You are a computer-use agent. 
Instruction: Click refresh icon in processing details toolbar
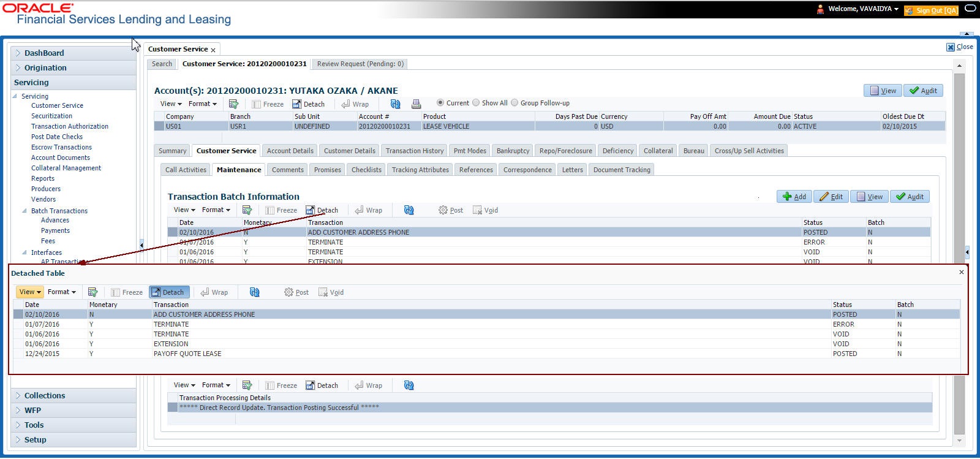409,385
